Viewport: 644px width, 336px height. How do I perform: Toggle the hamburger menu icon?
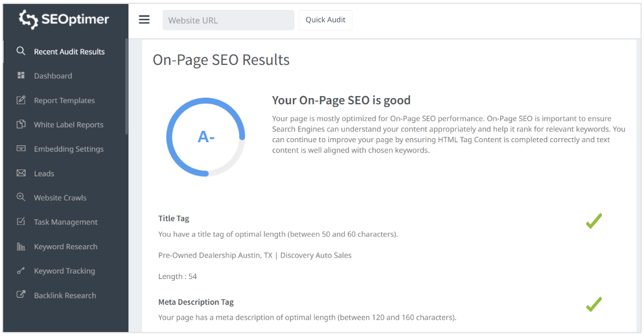click(144, 20)
